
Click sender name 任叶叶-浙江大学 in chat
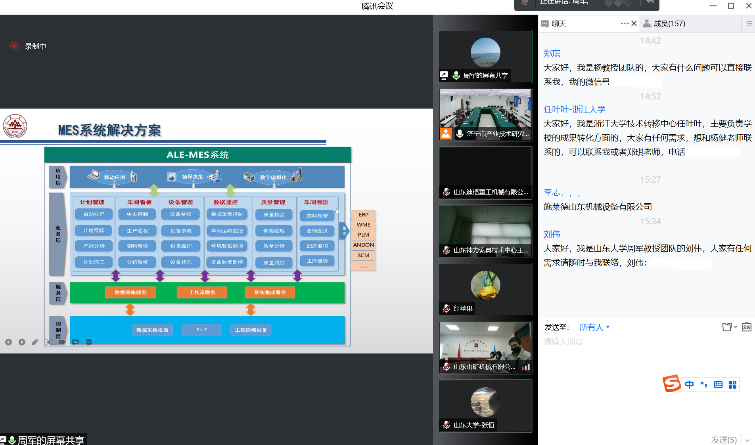(575, 108)
